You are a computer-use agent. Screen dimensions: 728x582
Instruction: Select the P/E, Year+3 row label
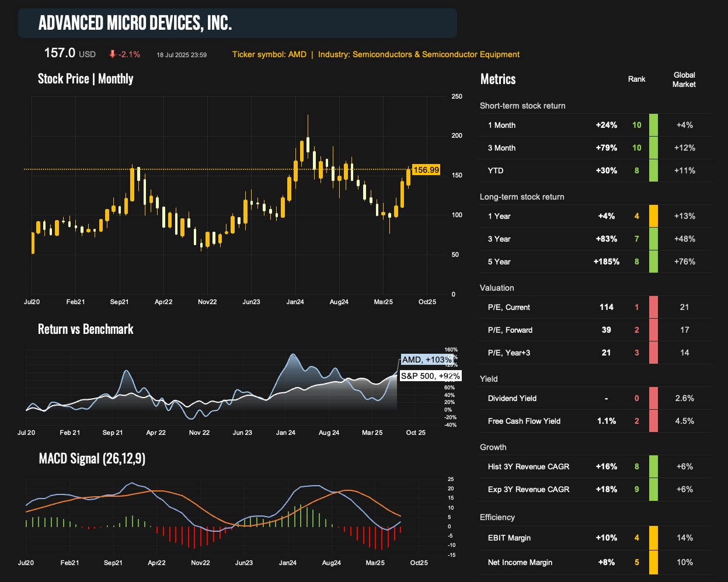click(x=509, y=353)
